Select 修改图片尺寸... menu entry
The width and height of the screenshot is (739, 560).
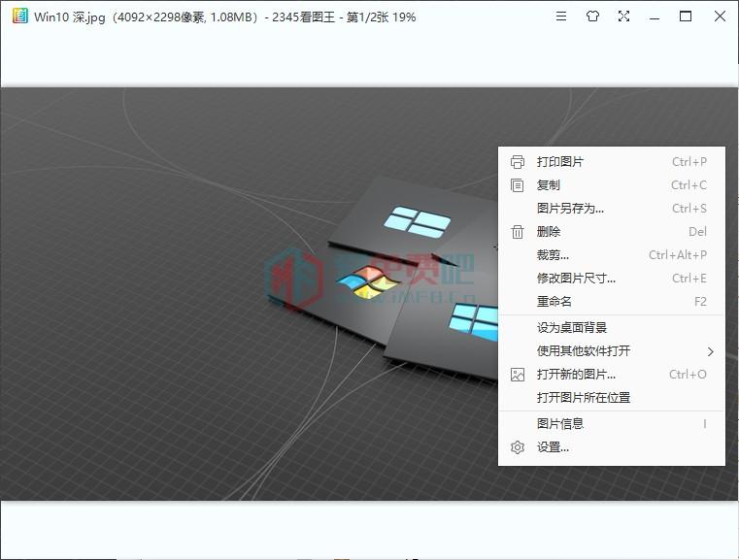[611, 279]
